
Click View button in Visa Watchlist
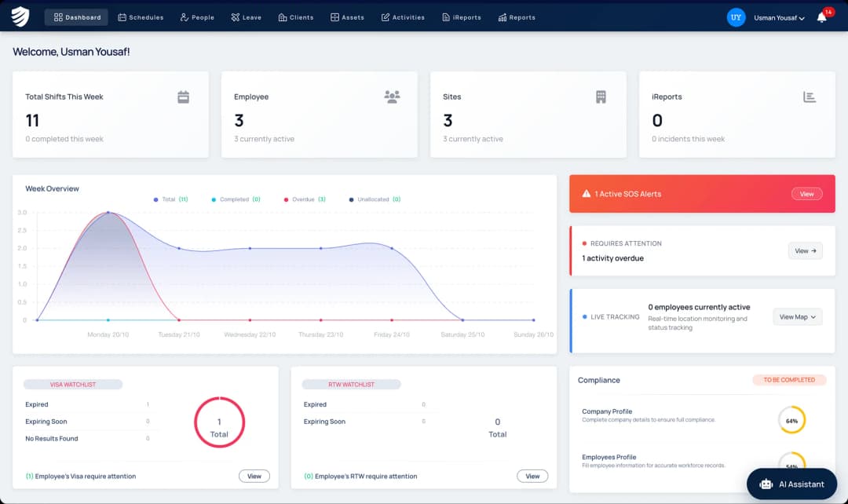(254, 476)
